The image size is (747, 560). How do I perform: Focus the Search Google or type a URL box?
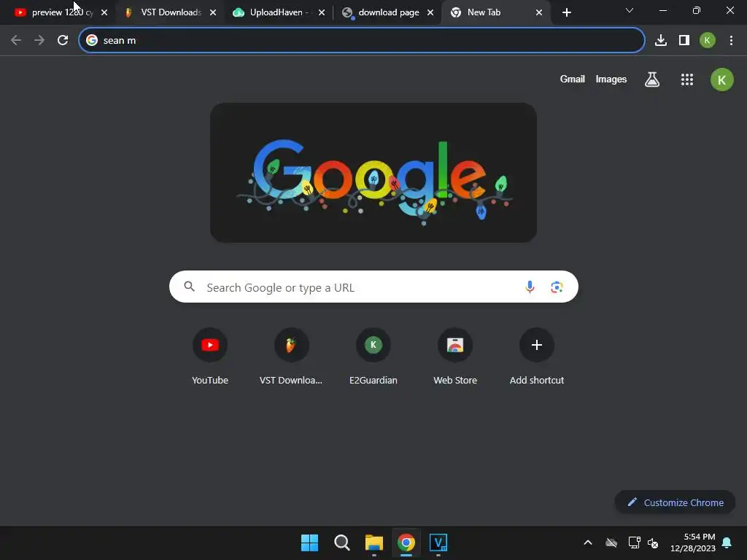(x=373, y=287)
